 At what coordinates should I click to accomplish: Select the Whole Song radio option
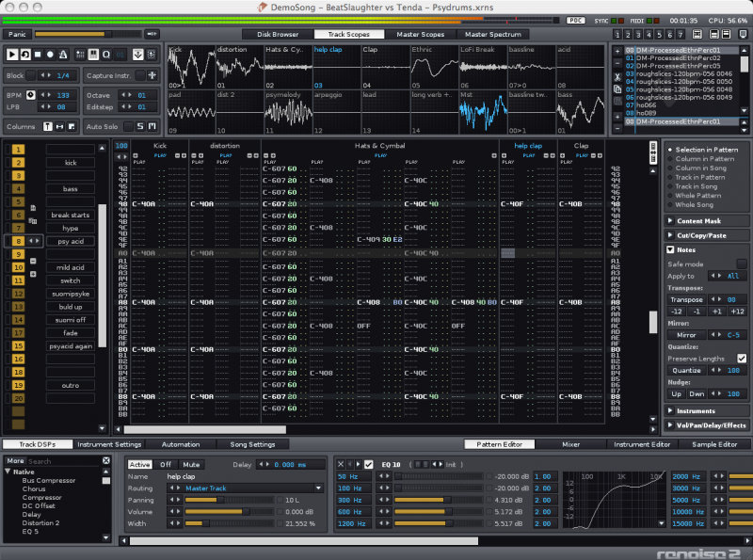691,204
